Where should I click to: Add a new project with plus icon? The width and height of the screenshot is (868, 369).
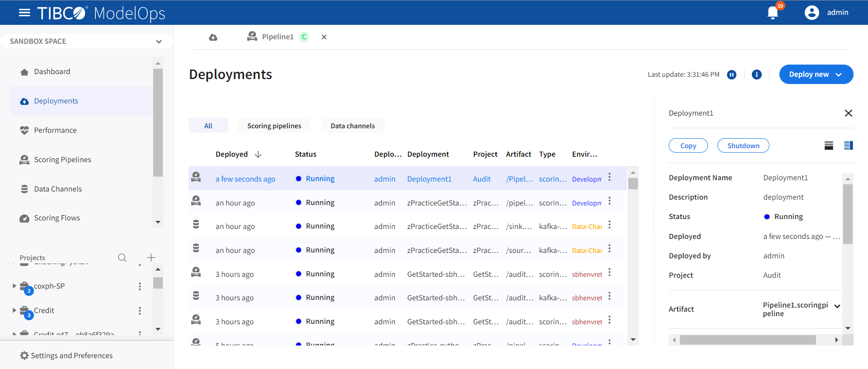151,257
